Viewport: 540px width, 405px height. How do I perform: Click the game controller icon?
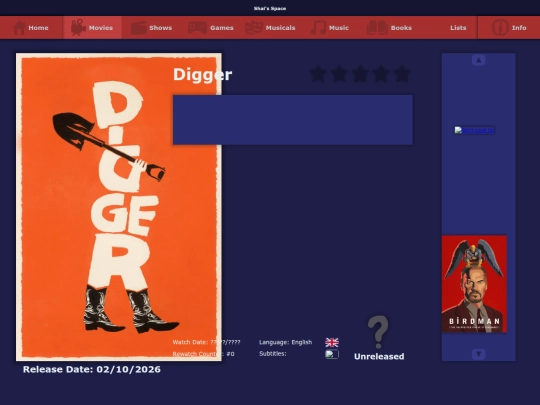(197, 28)
